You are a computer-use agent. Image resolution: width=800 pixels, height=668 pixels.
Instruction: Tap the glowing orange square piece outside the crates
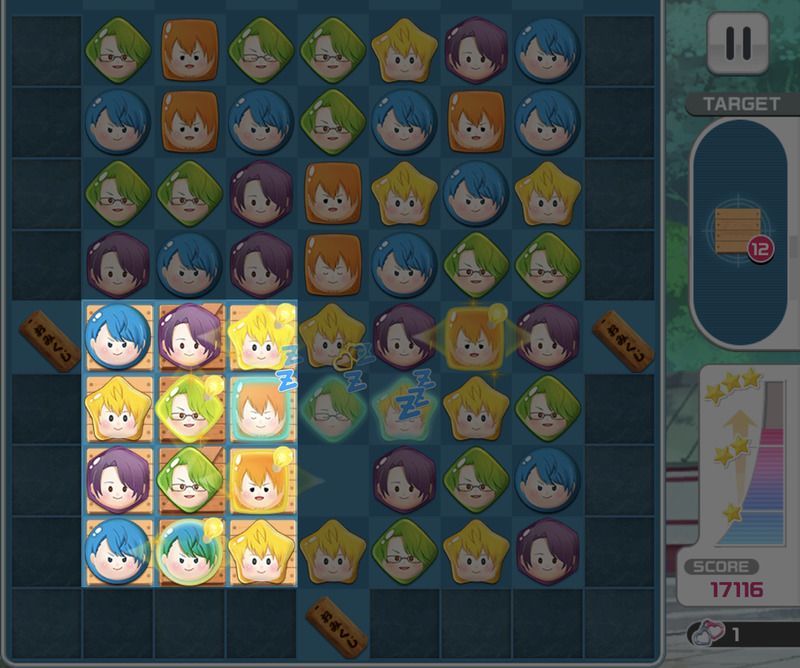pyautogui.click(x=474, y=336)
